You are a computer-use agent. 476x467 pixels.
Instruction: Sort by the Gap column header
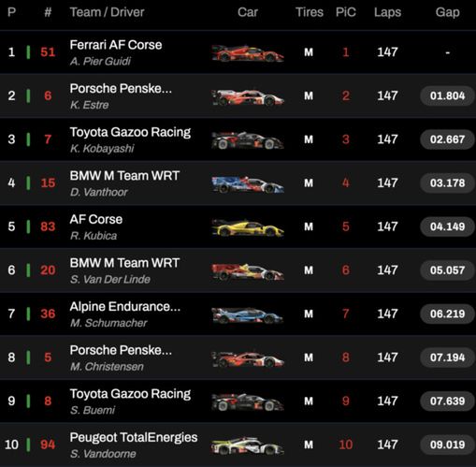[447, 12]
